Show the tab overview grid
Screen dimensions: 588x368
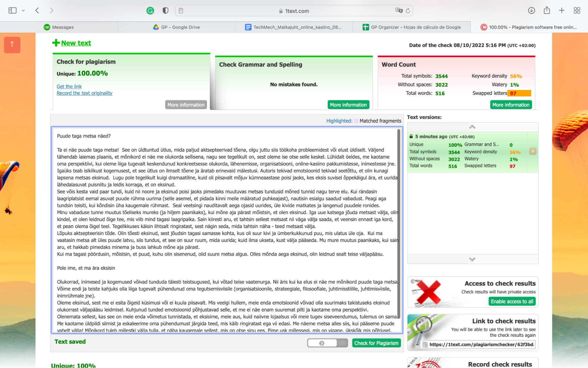(577, 11)
